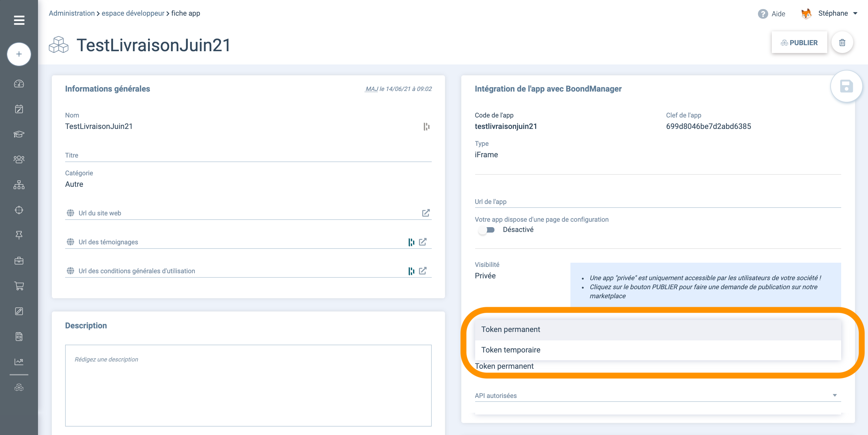Open the dashboard gauge icon in sidebar
Image resolution: width=868 pixels, height=435 pixels.
[x=19, y=83]
